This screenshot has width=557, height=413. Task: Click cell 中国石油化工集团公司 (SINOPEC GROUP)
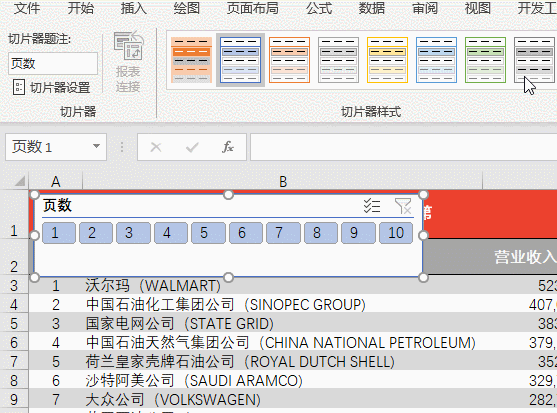283,304
